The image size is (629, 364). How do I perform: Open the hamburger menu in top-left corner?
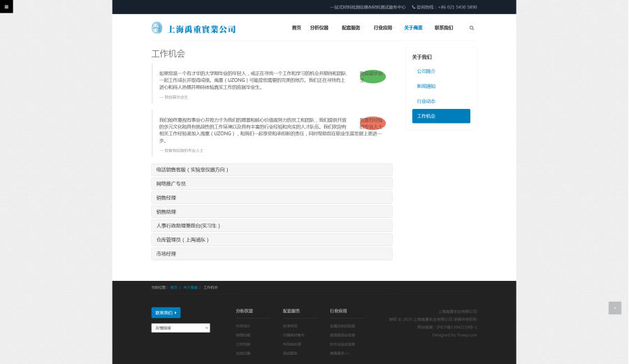tap(6, 6)
